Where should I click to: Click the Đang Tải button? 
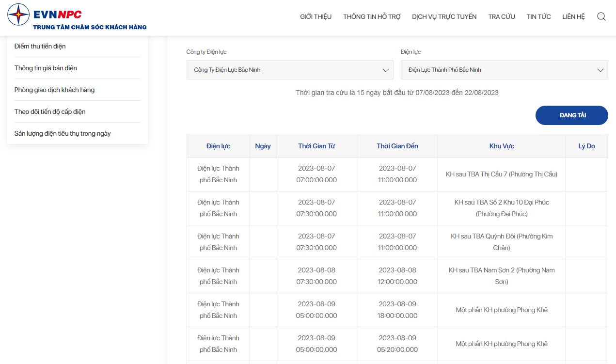(572, 115)
